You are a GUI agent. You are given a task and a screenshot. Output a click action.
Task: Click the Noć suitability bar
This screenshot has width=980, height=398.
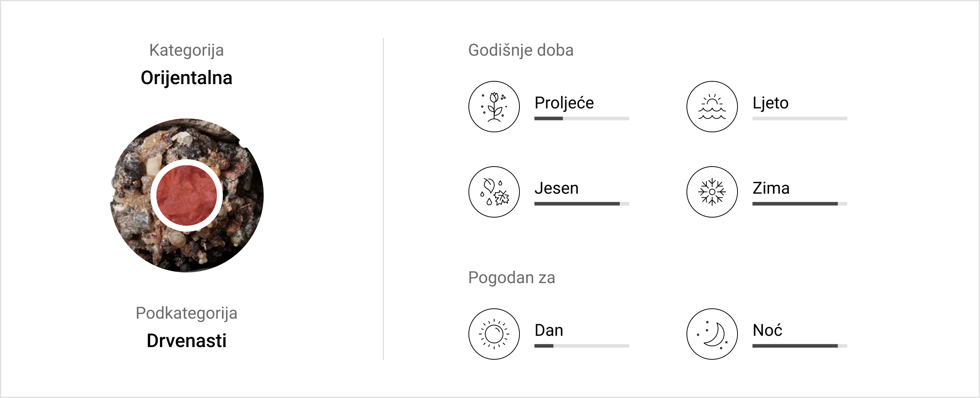[799, 346]
